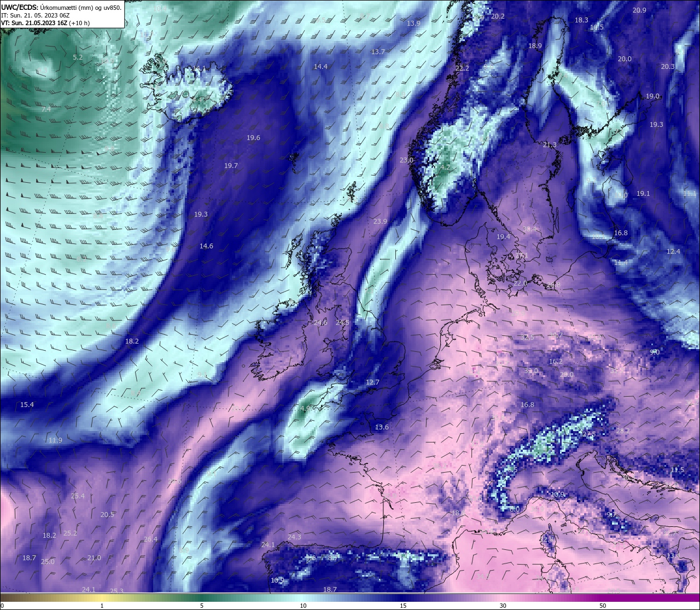
Task: Click the 19.0 value on the map
Action: pyautogui.click(x=653, y=96)
